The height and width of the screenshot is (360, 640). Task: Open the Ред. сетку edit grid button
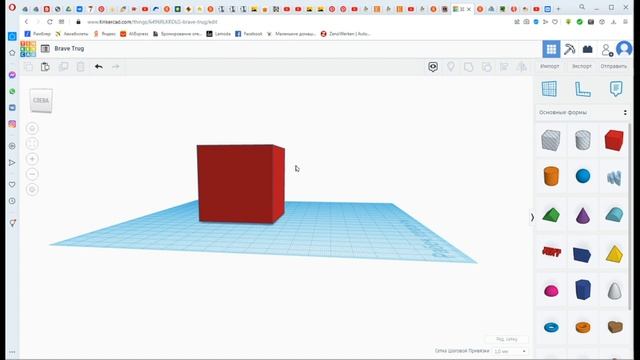pyautogui.click(x=507, y=339)
